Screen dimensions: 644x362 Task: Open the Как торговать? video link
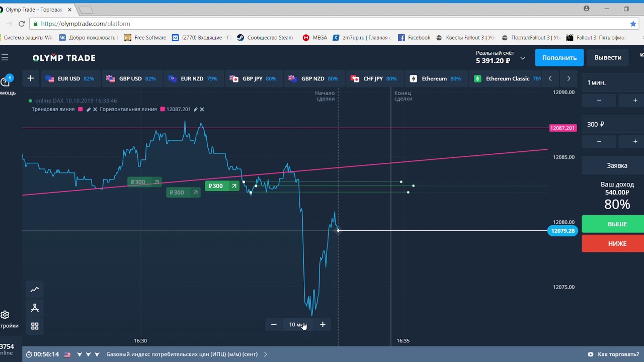613,354
